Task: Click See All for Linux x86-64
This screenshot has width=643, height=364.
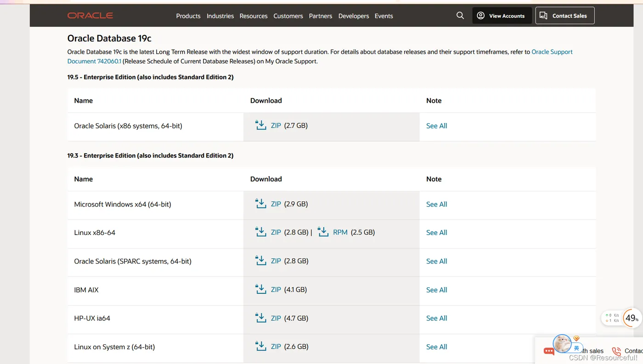Action: pyautogui.click(x=436, y=233)
